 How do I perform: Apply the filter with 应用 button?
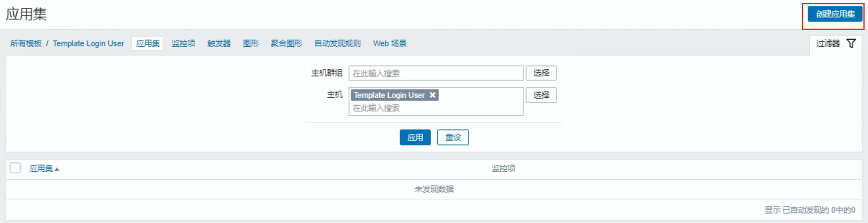(x=415, y=137)
